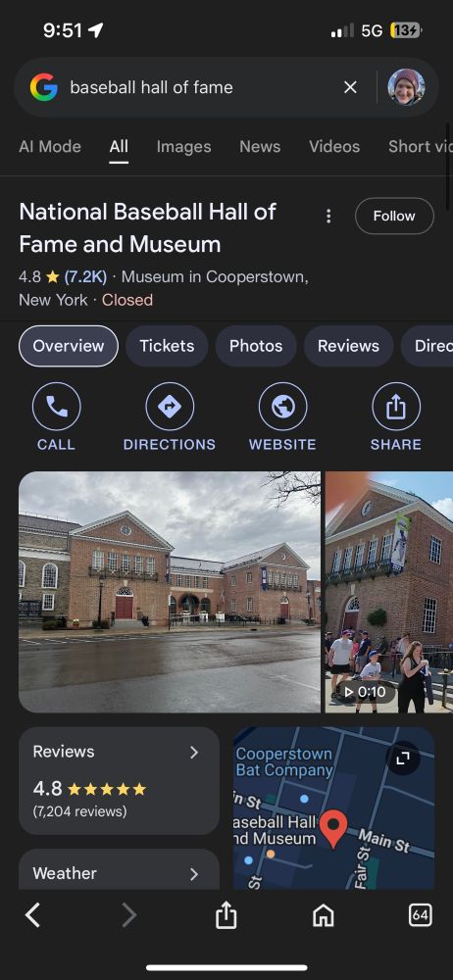This screenshot has height=980, width=453.
Task: Switch to the Images search tab
Action: tap(183, 147)
